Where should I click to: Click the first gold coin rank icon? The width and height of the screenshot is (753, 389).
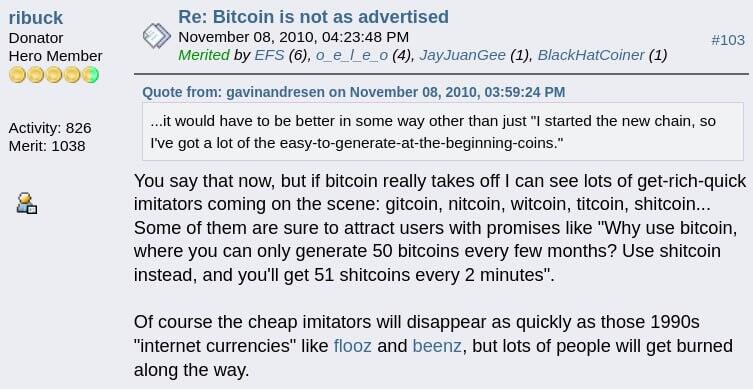coord(17,75)
